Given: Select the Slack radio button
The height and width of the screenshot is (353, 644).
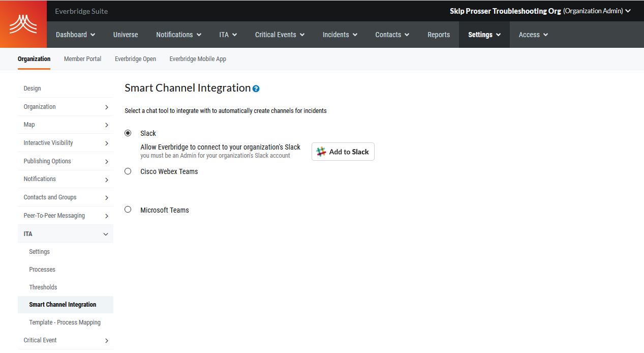Looking at the screenshot, I should (x=128, y=133).
